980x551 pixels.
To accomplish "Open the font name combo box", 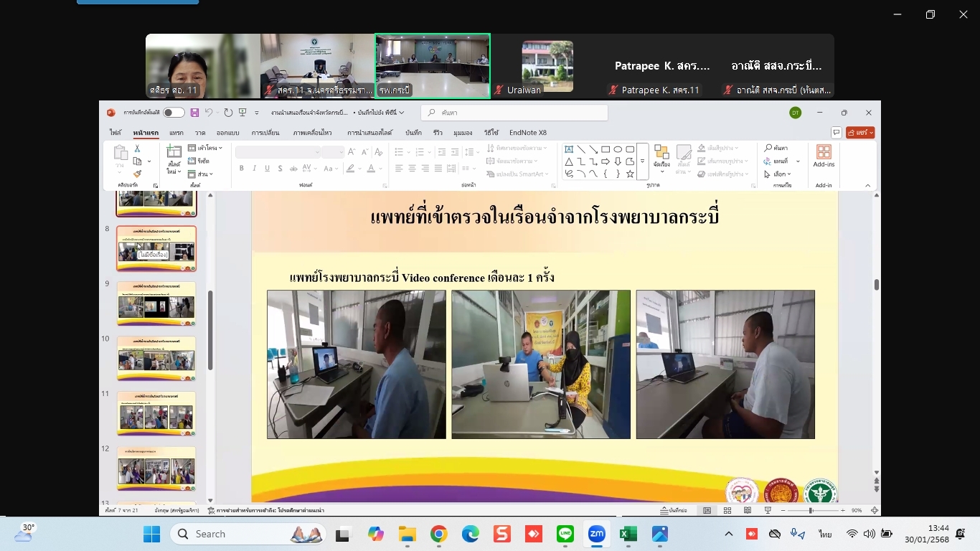I will 278,151.
